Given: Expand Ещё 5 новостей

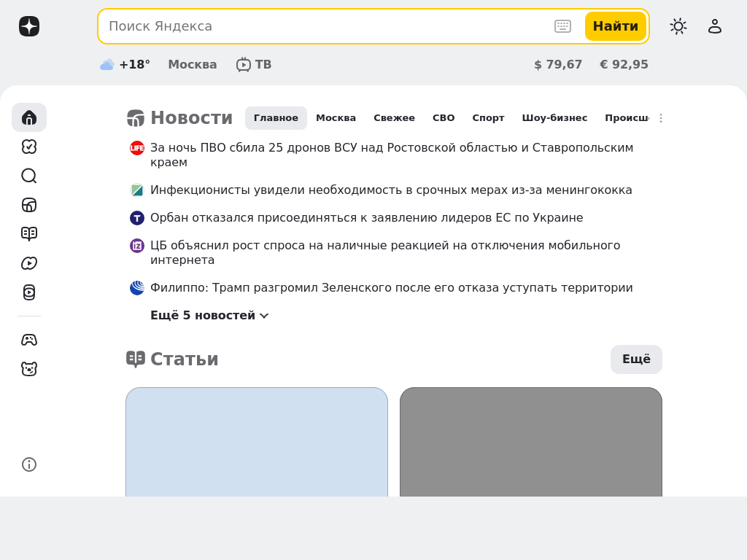Looking at the screenshot, I should (209, 315).
